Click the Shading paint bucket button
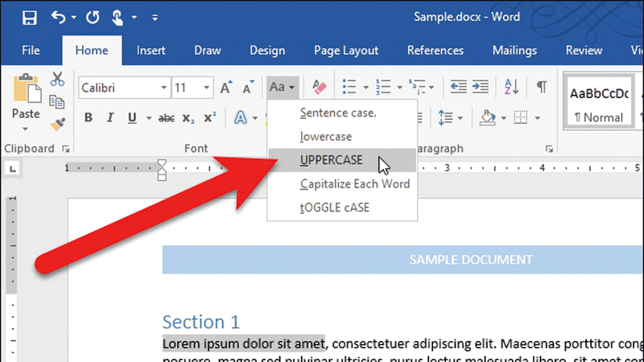The height and width of the screenshot is (362, 644). pos(488,117)
